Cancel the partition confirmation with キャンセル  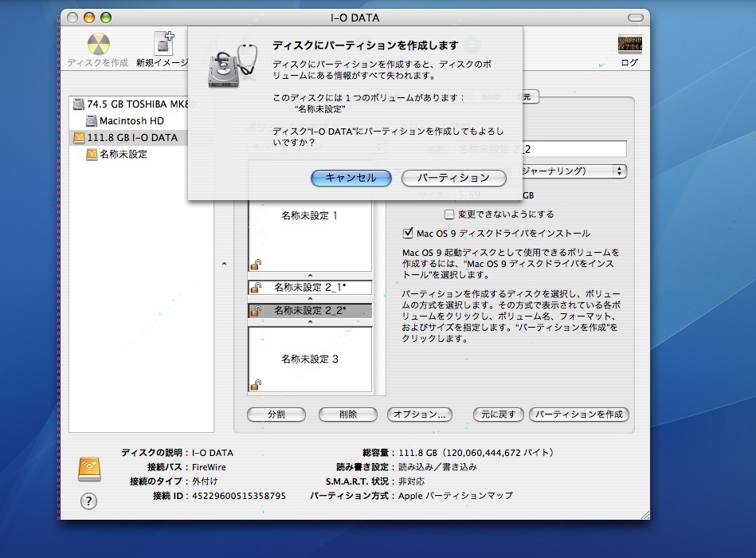click(351, 178)
